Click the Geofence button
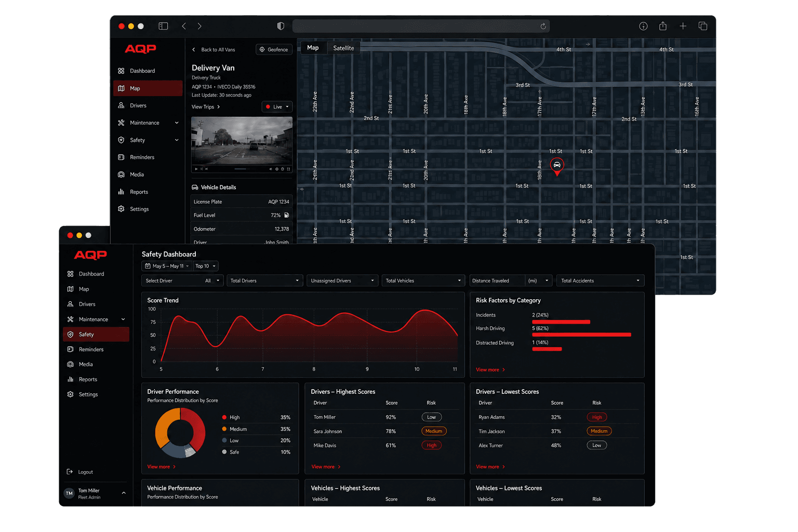 [x=274, y=49]
